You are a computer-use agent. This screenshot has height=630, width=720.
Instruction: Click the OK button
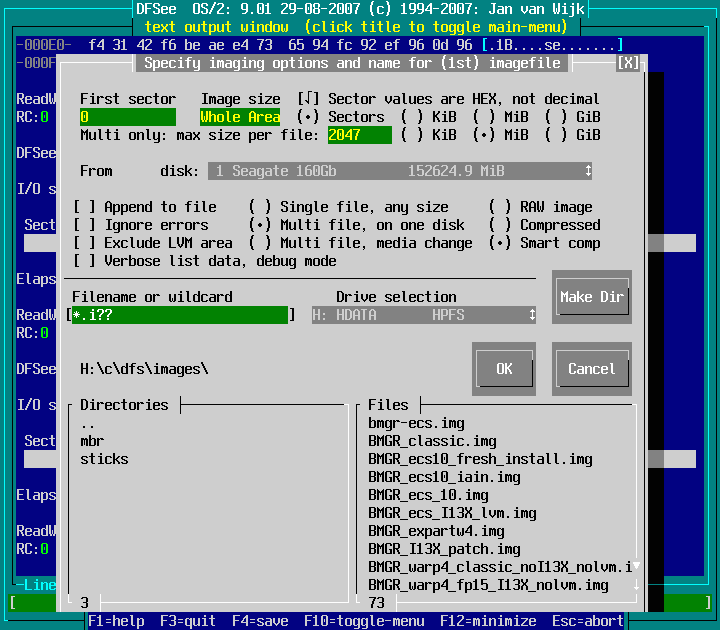[x=504, y=369]
